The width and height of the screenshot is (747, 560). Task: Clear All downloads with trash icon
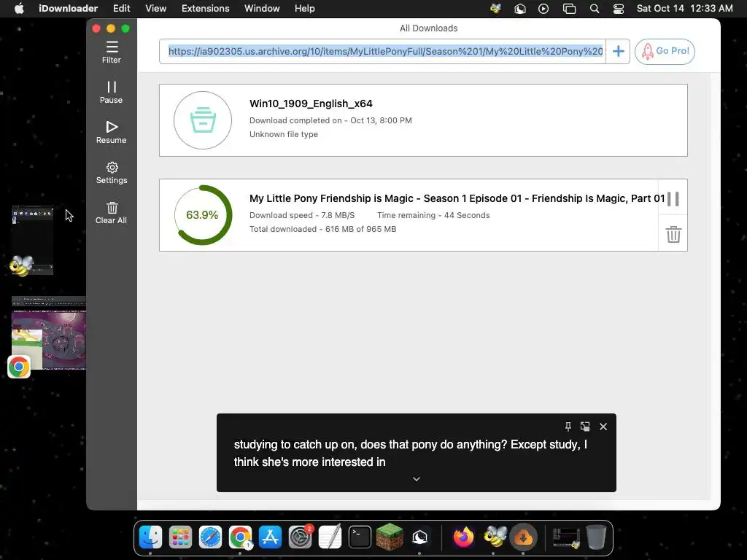click(x=112, y=212)
